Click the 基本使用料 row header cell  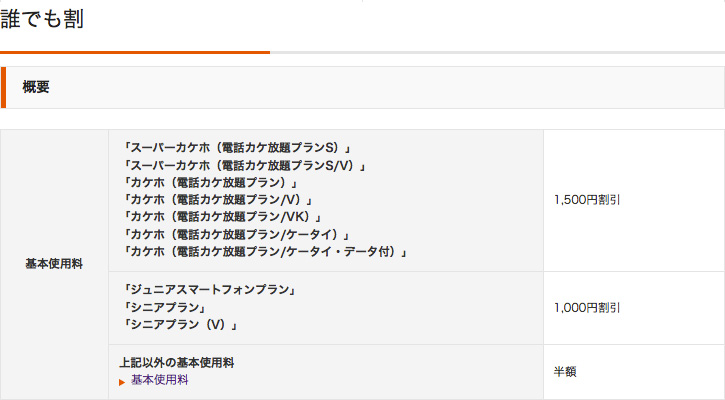(x=54, y=264)
